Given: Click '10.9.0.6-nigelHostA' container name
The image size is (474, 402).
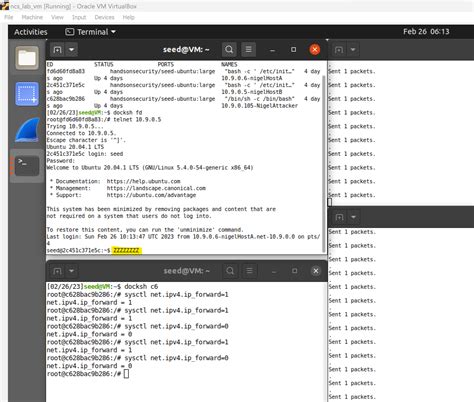Looking at the screenshot, I should coord(252,78).
